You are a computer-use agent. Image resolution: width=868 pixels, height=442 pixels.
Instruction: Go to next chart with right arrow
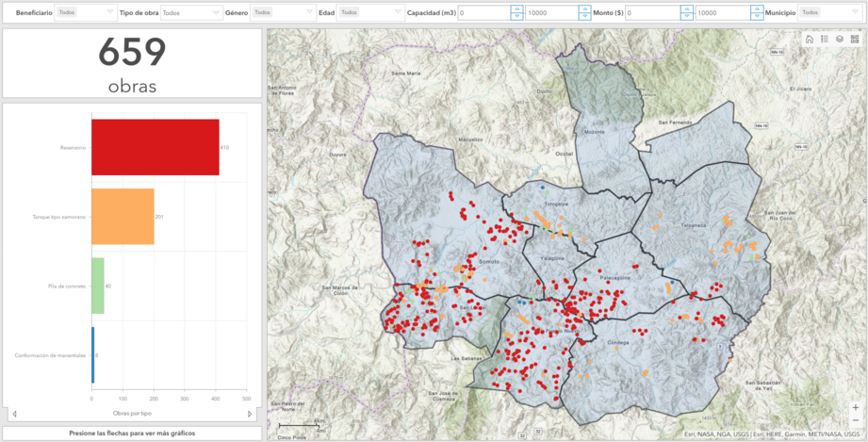click(250, 414)
